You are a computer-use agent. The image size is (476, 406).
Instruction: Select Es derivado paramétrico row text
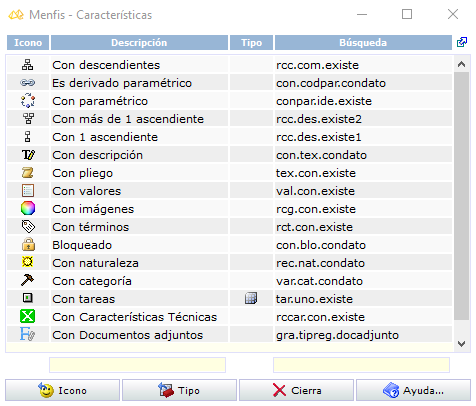pyautogui.click(x=122, y=83)
